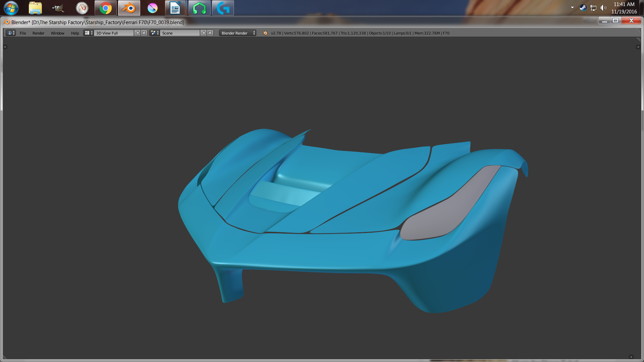Open the Help menu
The image size is (644, 362).
tap(75, 33)
